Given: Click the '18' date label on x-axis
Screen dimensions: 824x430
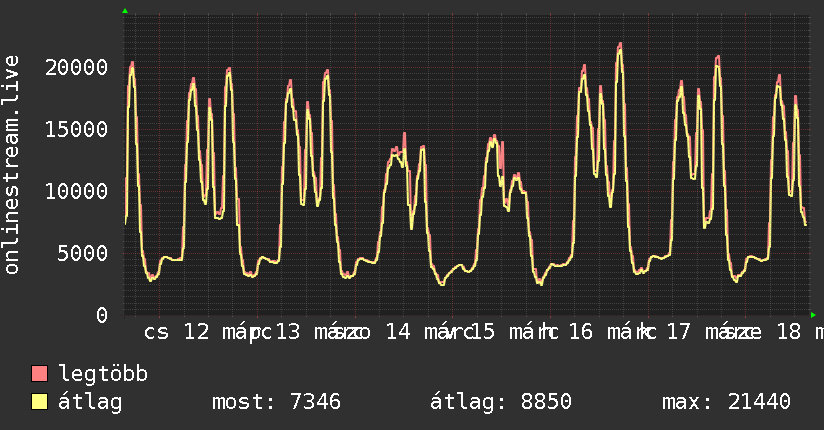Looking at the screenshot, I should (789, 332).
